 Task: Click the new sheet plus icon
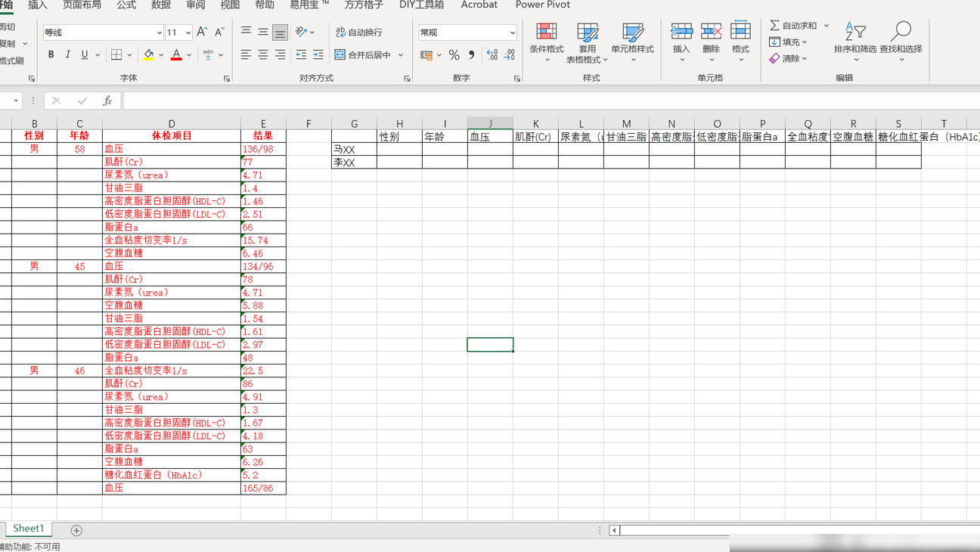(x=76, y=530)
